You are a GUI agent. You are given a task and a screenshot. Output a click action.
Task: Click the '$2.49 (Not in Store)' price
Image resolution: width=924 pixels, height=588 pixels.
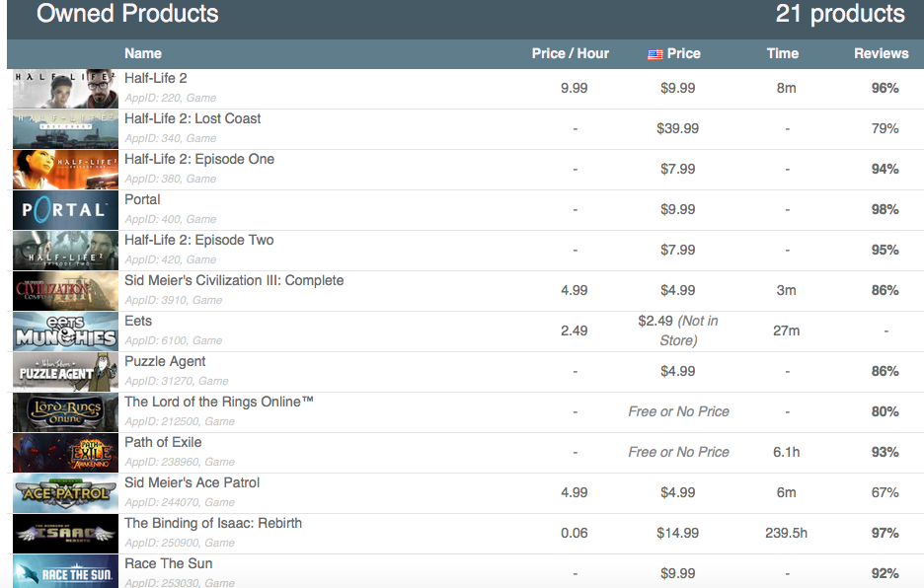pyautogui.click(x=677, y=331)
